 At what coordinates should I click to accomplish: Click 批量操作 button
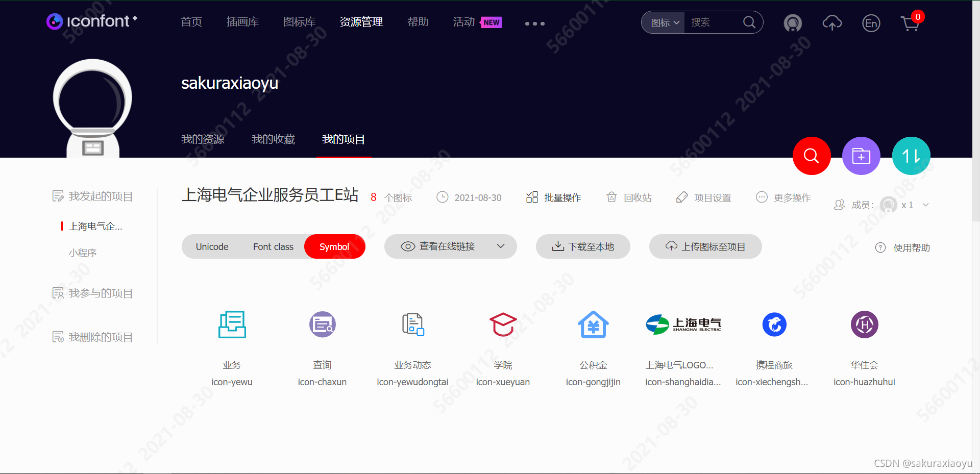[x=554, y=197]
